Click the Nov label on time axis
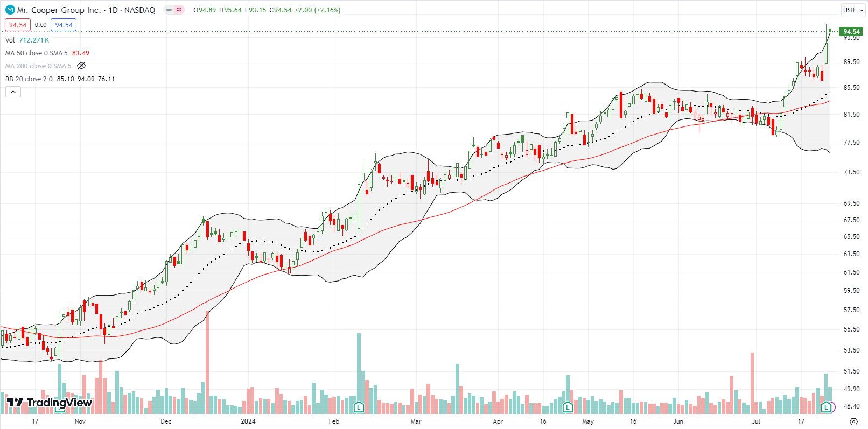The height and width of the screenshot is (429, 868). tap(80, 421)
